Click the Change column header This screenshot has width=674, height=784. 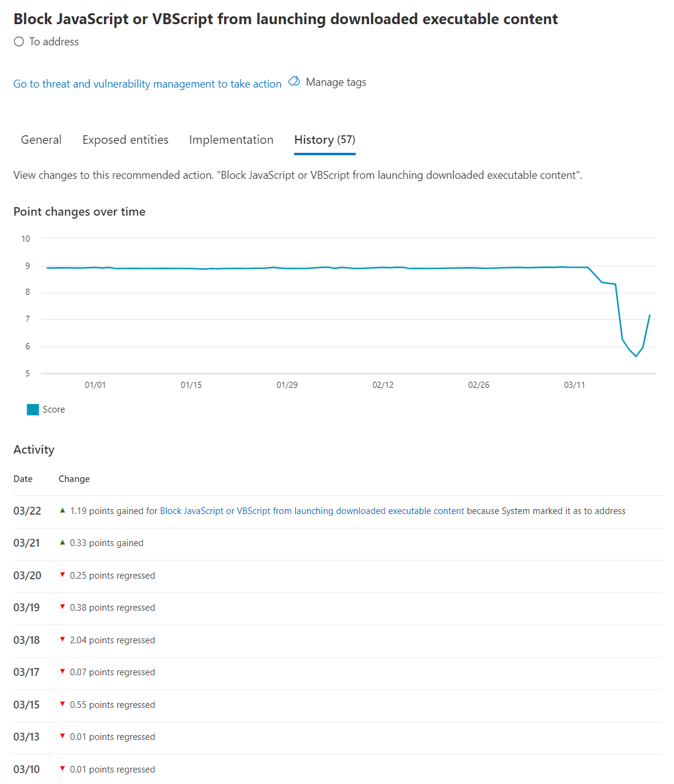74,479
